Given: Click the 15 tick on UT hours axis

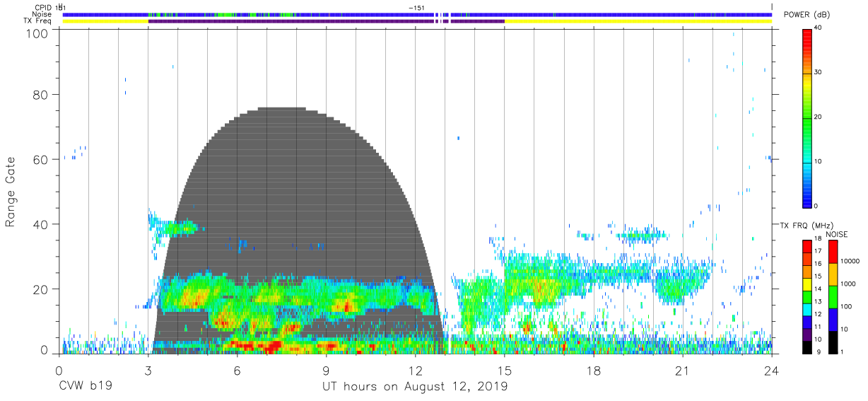Looking at the screenshot, I should 505,371.
